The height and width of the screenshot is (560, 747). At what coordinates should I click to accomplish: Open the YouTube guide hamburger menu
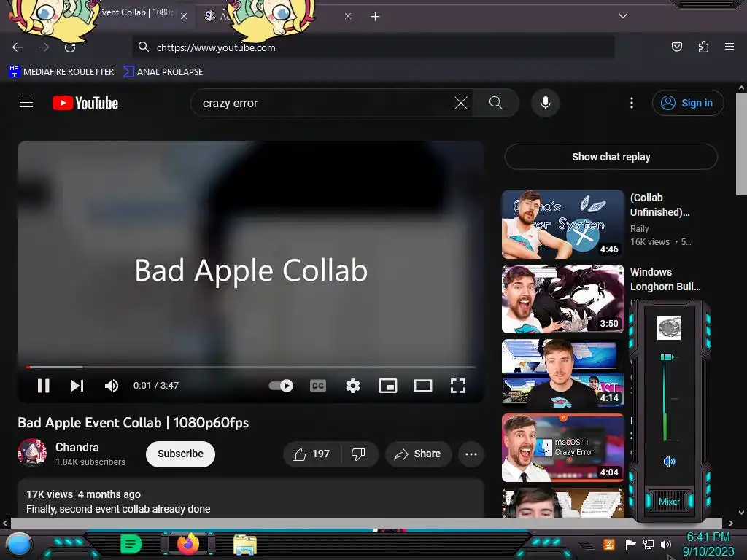click(26, 102)
